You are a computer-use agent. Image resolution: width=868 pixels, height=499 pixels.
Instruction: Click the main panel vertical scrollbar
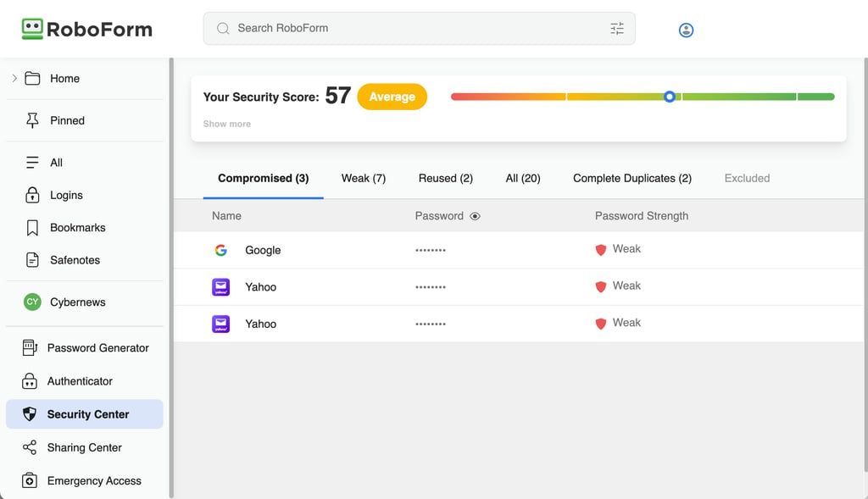pos(865,264)
